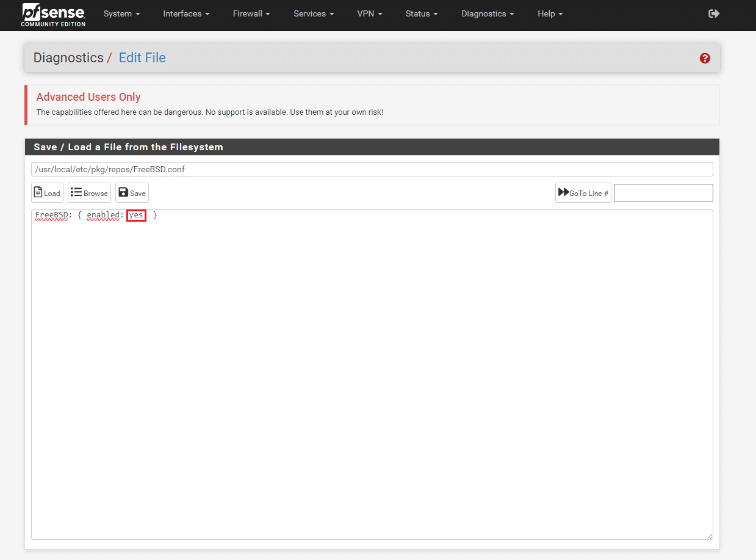Open the VPN menu

coord(370,13)
